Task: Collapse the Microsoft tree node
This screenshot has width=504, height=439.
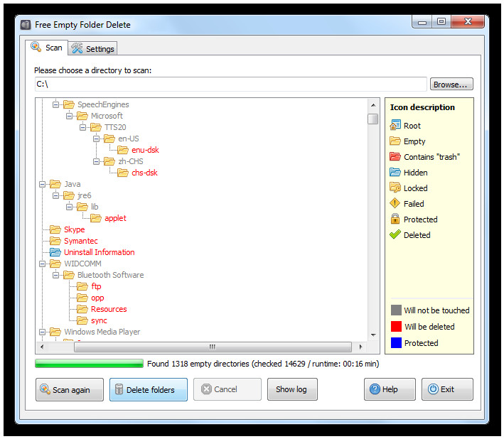Action: pos(69,116)
